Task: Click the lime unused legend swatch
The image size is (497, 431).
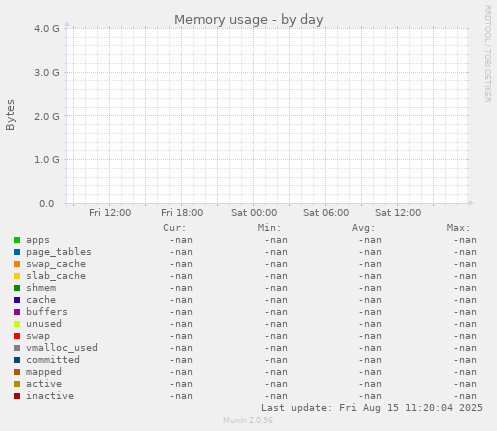Action: click(x=17, y=324)
